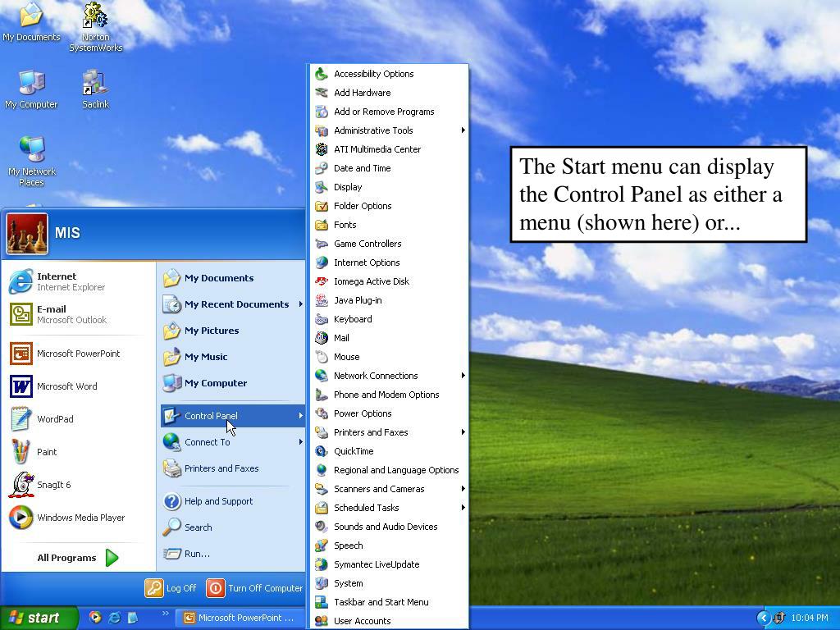Click the Mail icon in Control Panel menu

322,338
